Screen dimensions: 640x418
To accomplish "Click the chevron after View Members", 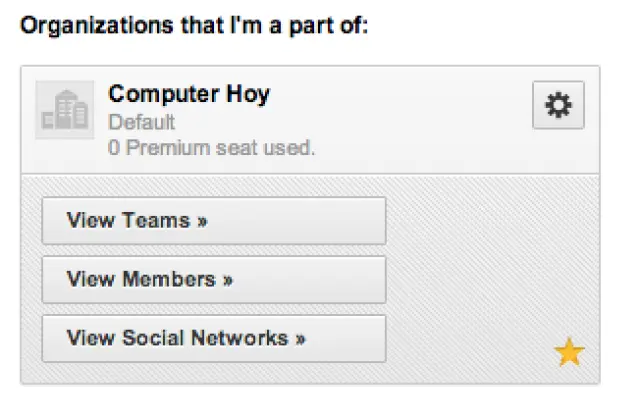I will coord(228,280).
